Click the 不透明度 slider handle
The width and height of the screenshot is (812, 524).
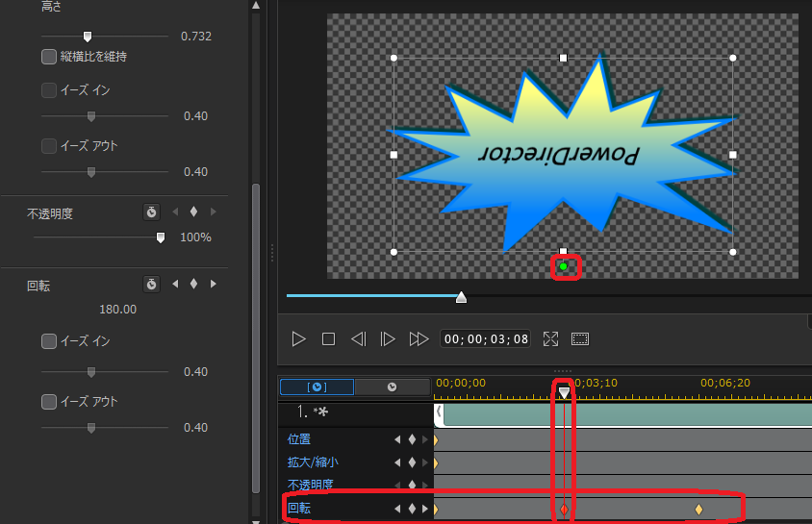click(x=161, y=237)
